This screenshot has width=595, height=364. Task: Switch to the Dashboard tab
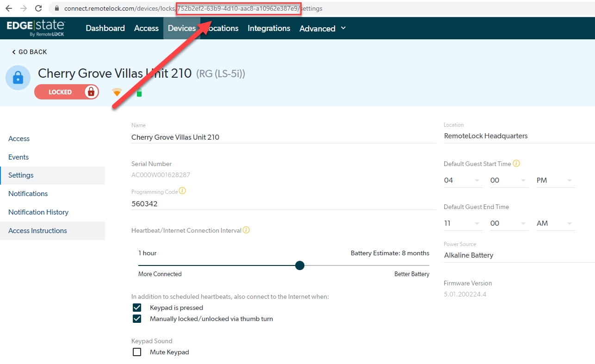click(x=105, y=28)
